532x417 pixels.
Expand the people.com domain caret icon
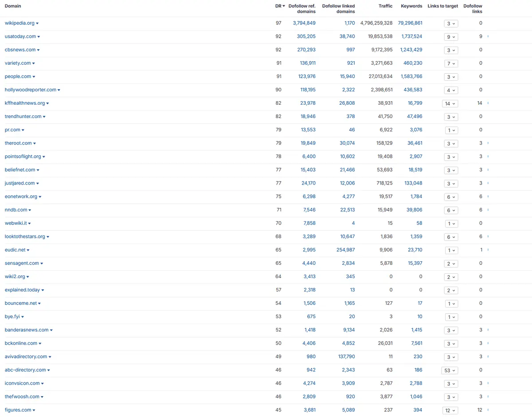coord(34,77)
